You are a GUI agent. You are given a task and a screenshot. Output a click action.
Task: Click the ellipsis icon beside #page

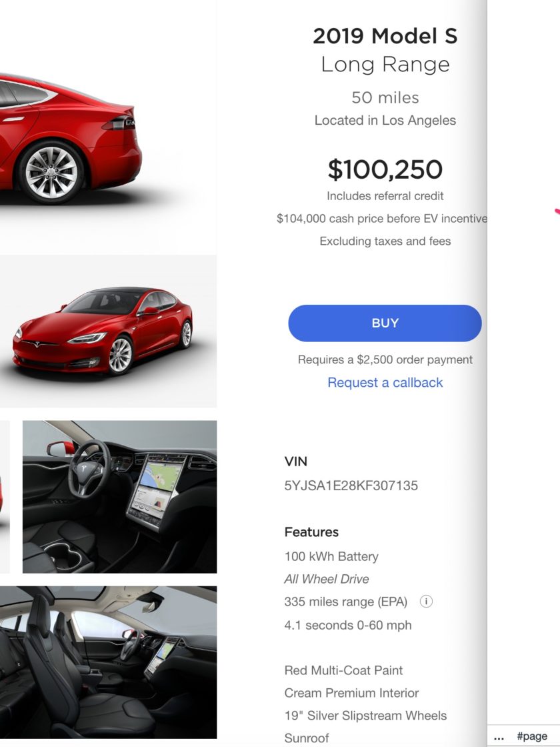(x=499, y=737)
